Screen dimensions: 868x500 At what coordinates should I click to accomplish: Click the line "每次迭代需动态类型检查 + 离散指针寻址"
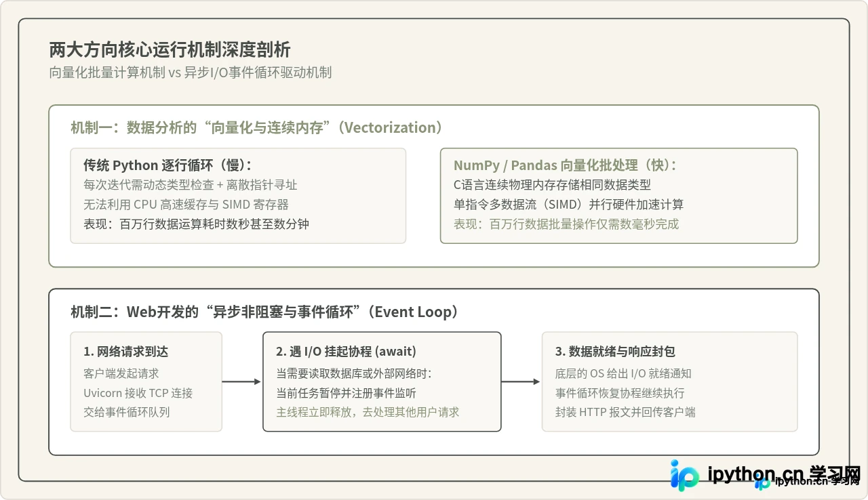pos(191,185)
